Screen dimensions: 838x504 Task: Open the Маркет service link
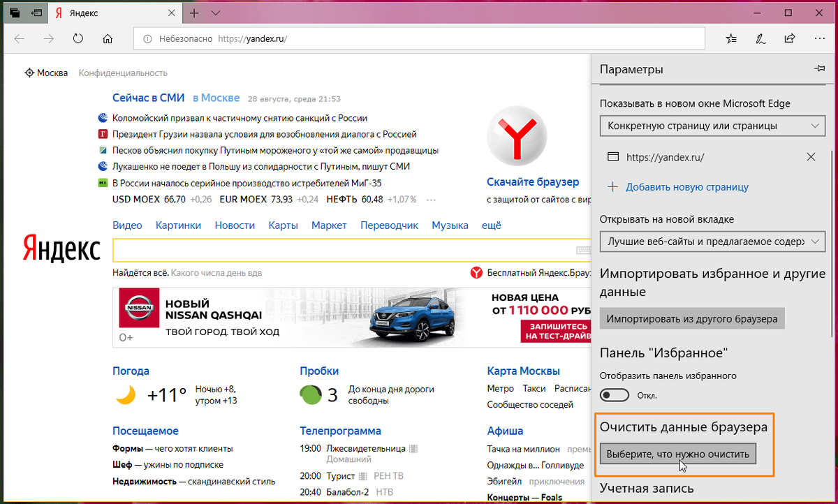coord(329,225)
